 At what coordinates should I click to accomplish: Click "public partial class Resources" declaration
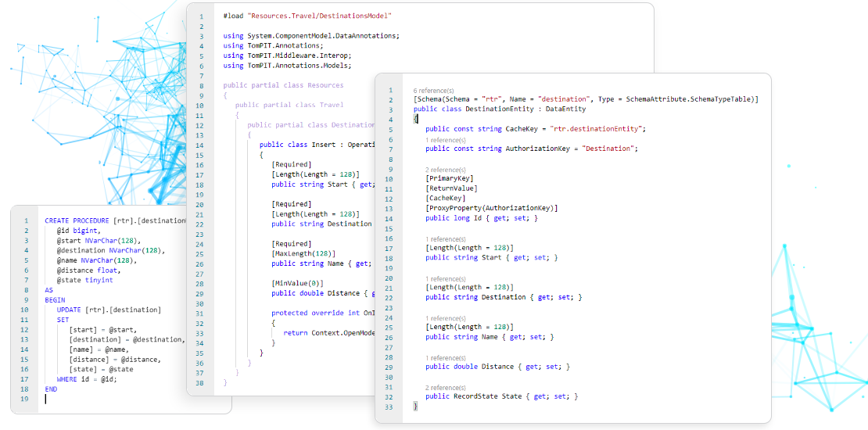click(283, 85)
